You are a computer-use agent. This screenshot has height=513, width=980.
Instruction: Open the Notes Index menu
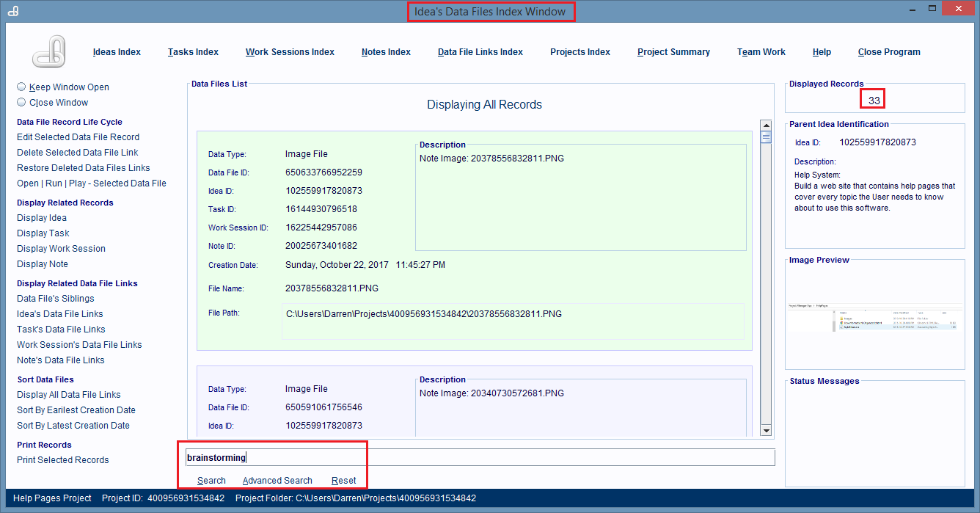point(386,52)
